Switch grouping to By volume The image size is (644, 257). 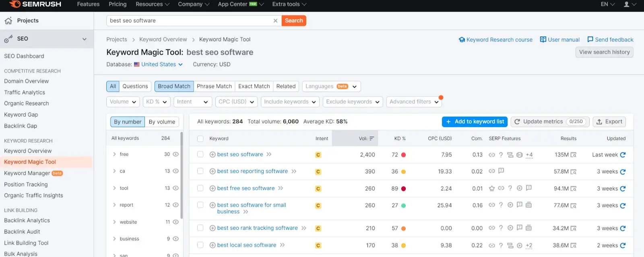(162, 122)
